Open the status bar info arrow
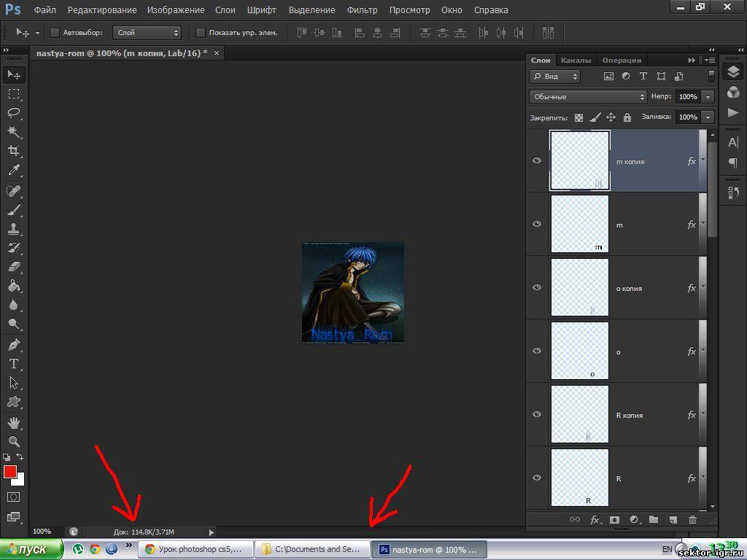The height and width of the screenshot is (560, 747). 211,532
